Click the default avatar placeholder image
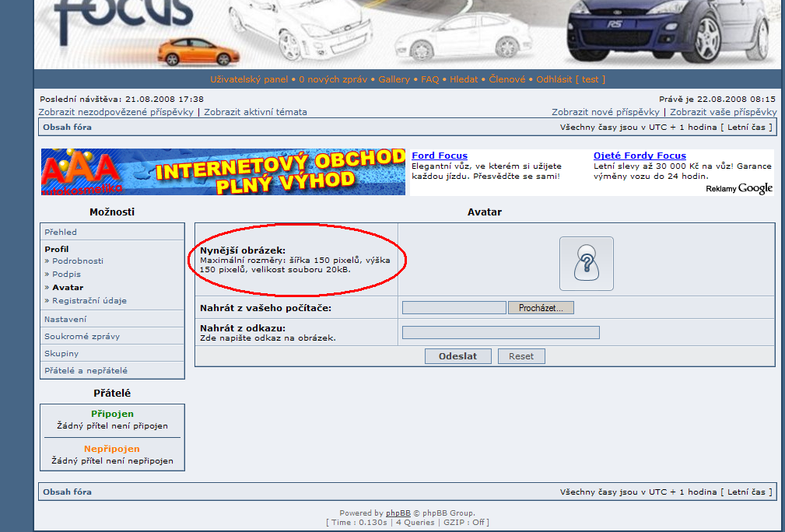 [586, 264]
